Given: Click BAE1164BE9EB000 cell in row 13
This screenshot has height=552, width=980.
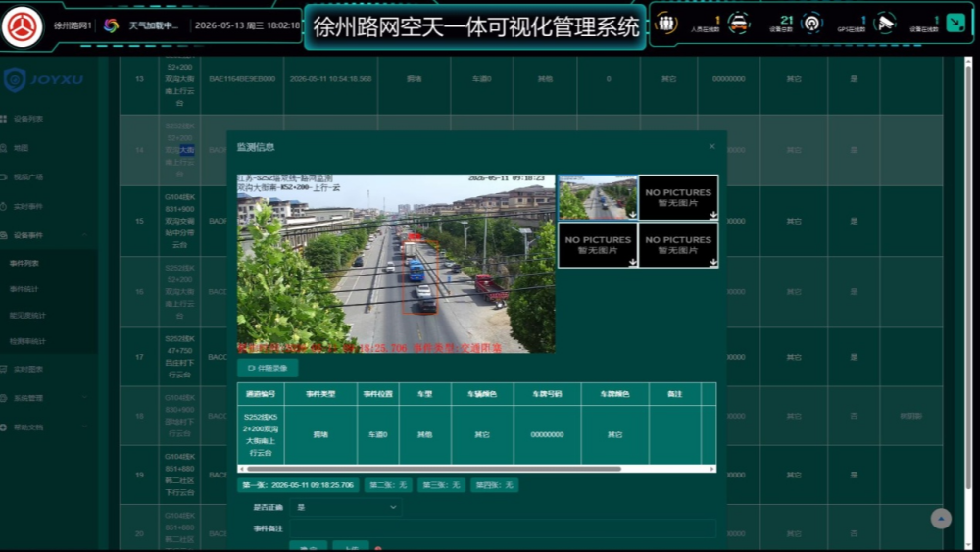Looking at the screenshot, I should pyautogui.click(x=242, y=79).
